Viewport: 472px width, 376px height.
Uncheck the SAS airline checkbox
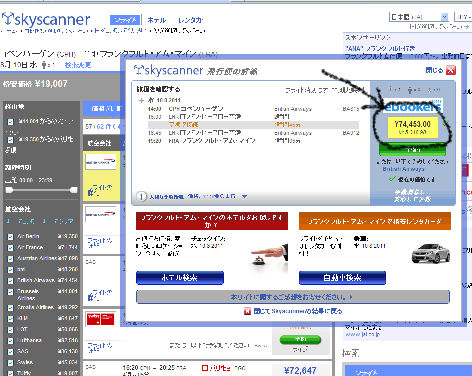[x=10, y=352]
